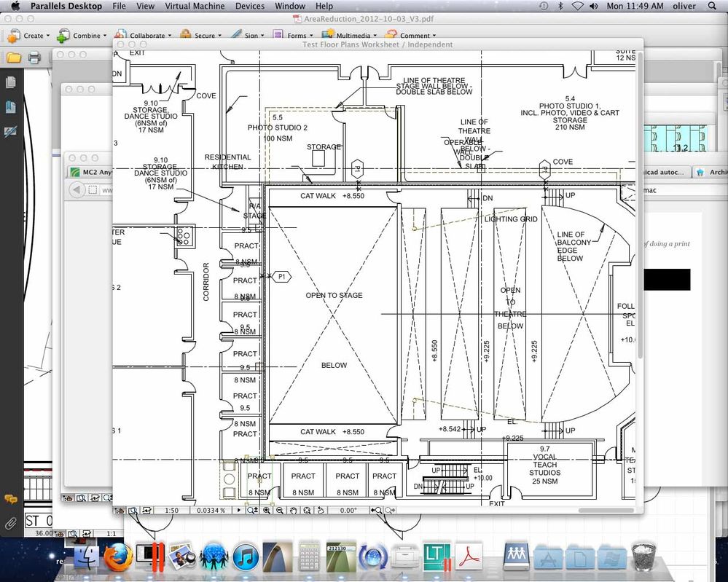
Task: Click the Bluetooth icon in the menu bar
Action: 560,6
